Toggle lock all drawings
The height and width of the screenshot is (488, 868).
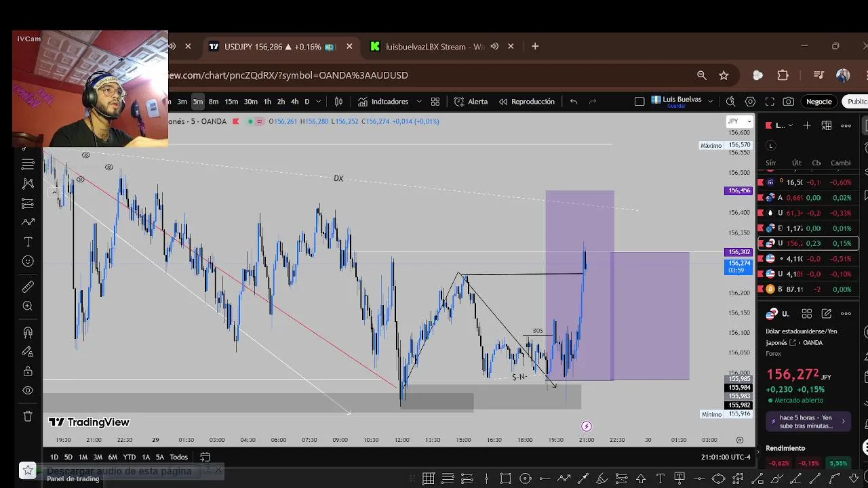28,371
